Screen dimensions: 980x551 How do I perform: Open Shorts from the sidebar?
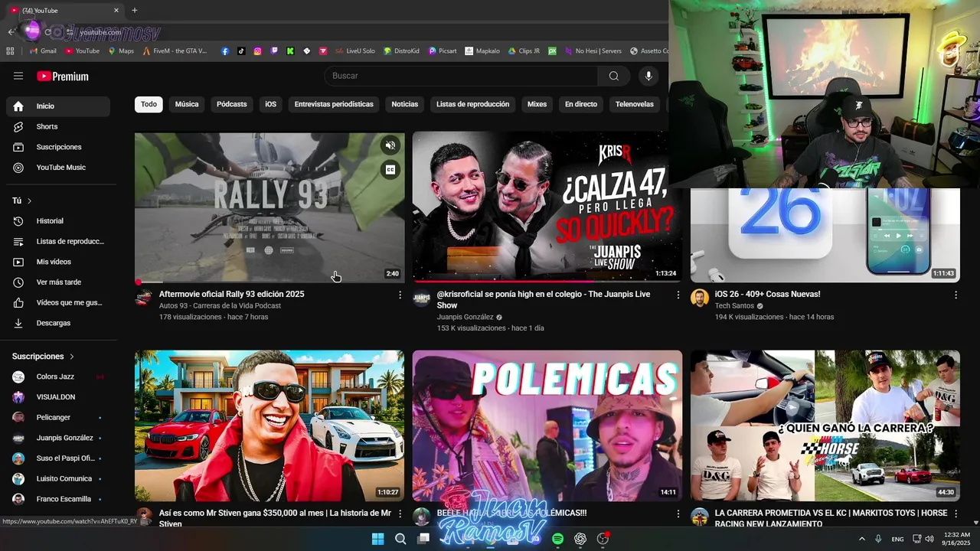58,126
